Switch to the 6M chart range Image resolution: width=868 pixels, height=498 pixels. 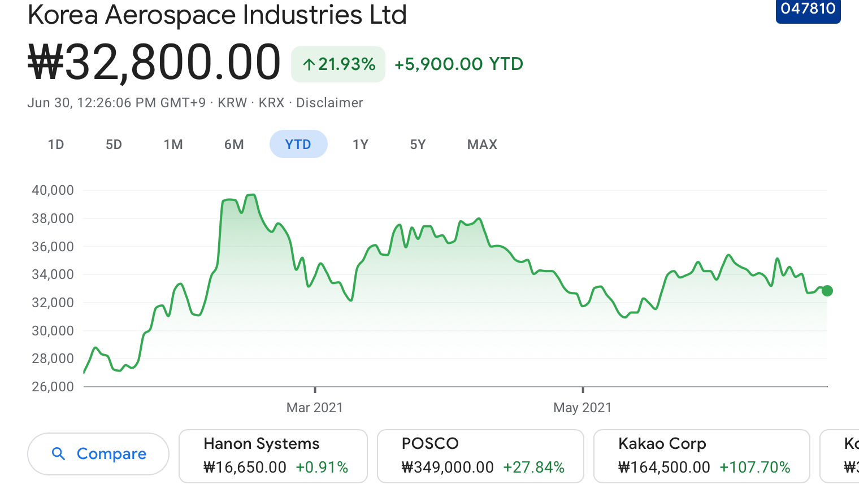click(x=234, y=145)
